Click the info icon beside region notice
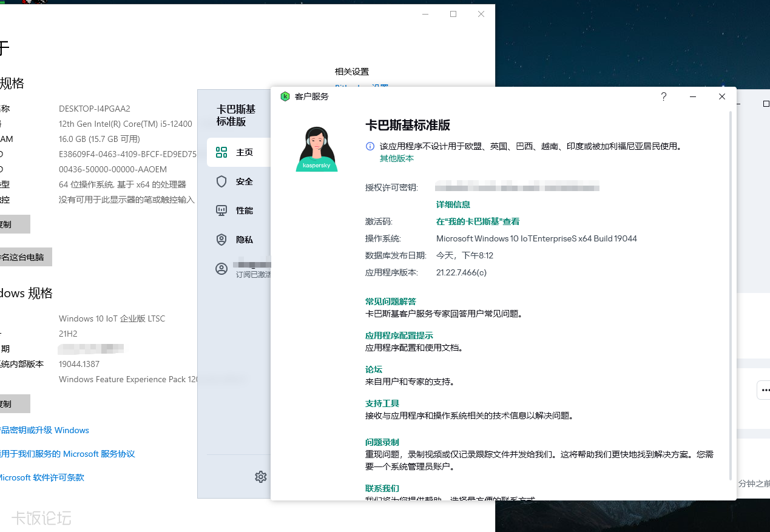 pyautogui.click(x=370, y=146)
